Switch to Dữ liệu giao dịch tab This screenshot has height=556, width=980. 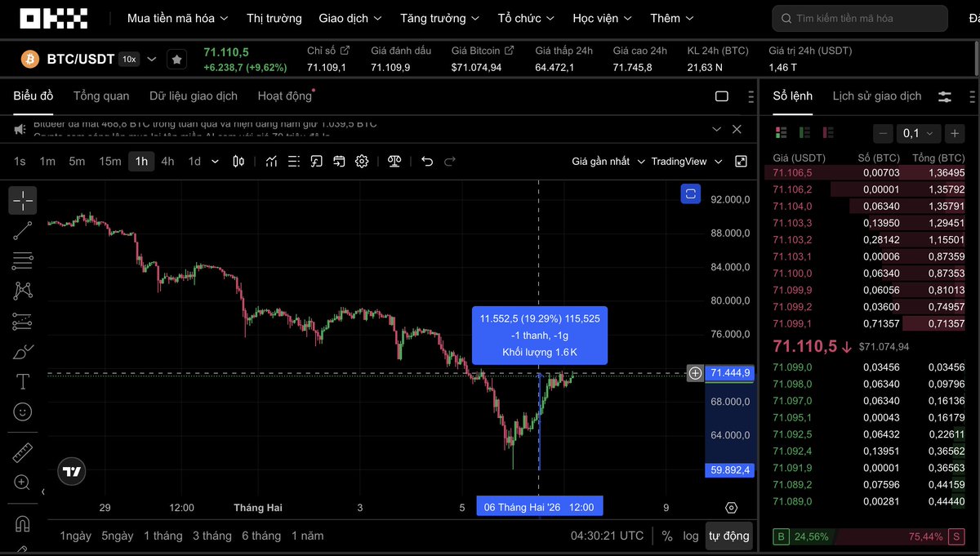pyautogui.click(x=194, y=96)
